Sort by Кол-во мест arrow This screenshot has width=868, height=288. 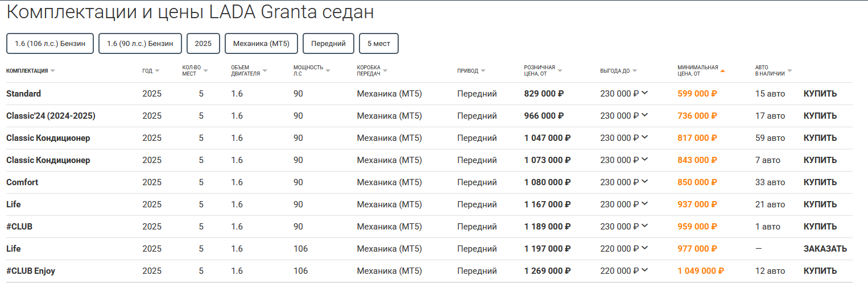pos(205,71)
